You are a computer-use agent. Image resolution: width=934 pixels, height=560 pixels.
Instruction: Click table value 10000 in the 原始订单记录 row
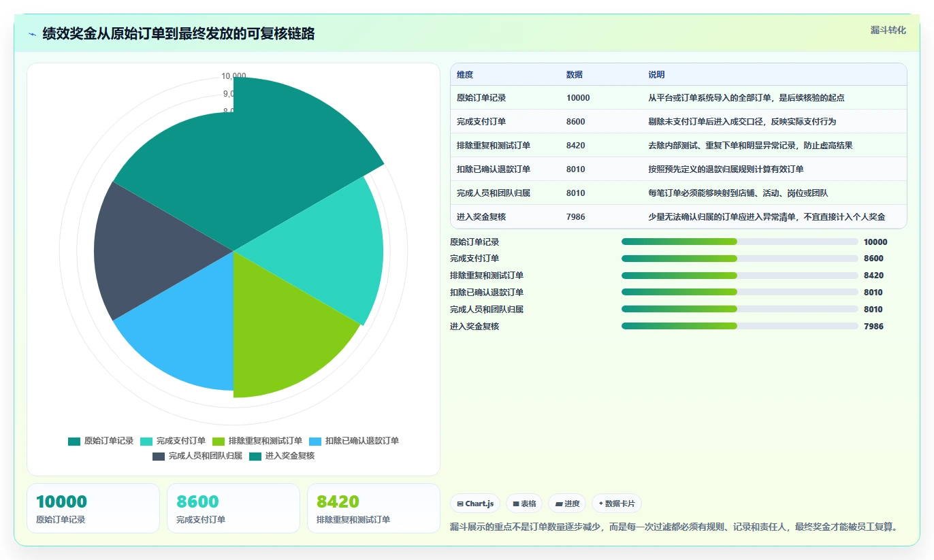(x=578, y=98)
